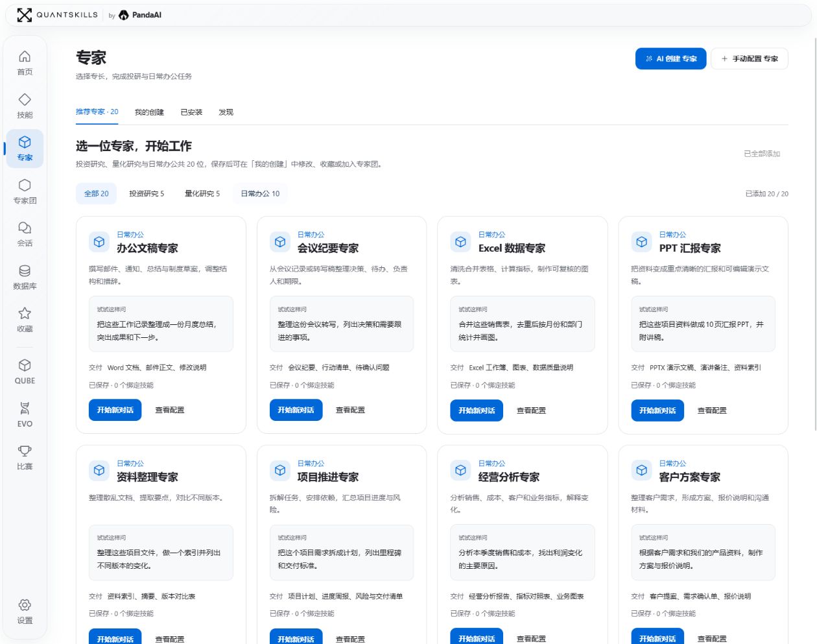Start new chat with PPT 汇报专家

[657, 411]
